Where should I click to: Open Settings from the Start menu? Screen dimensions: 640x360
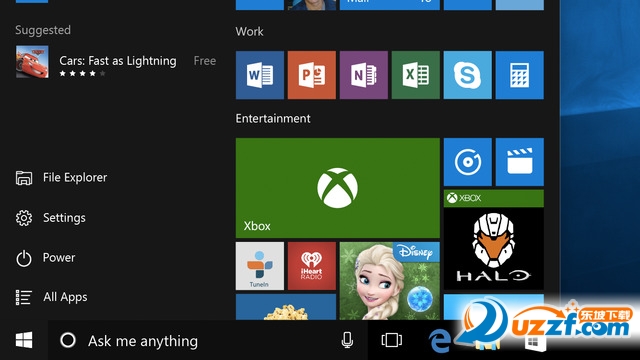pos(51,218)
